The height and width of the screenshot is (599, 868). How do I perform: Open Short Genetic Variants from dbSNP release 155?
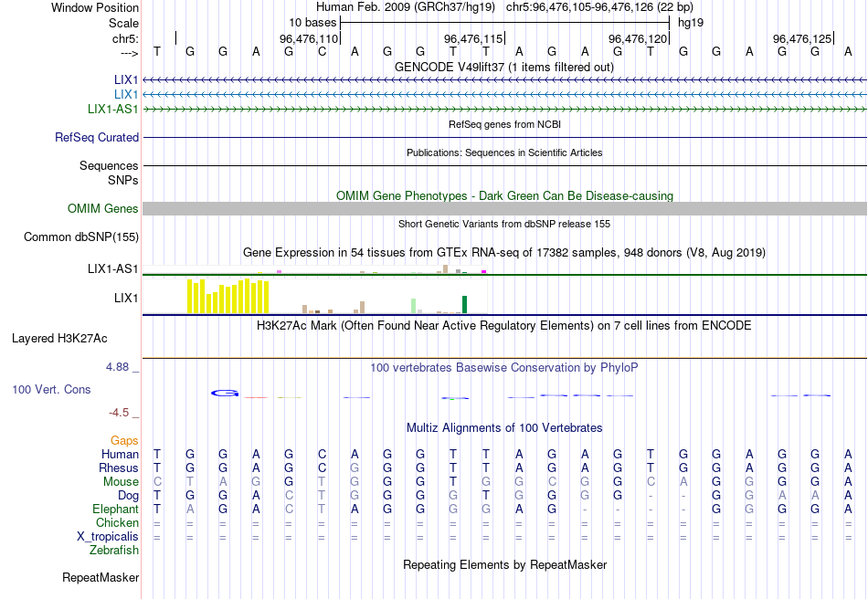[504, 224]
